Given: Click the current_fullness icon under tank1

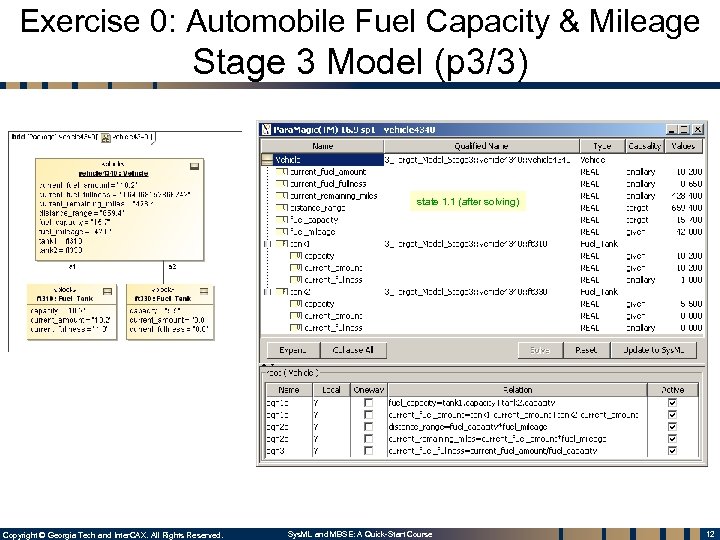Looking at the screenshot, I should (x=296, y=280).
